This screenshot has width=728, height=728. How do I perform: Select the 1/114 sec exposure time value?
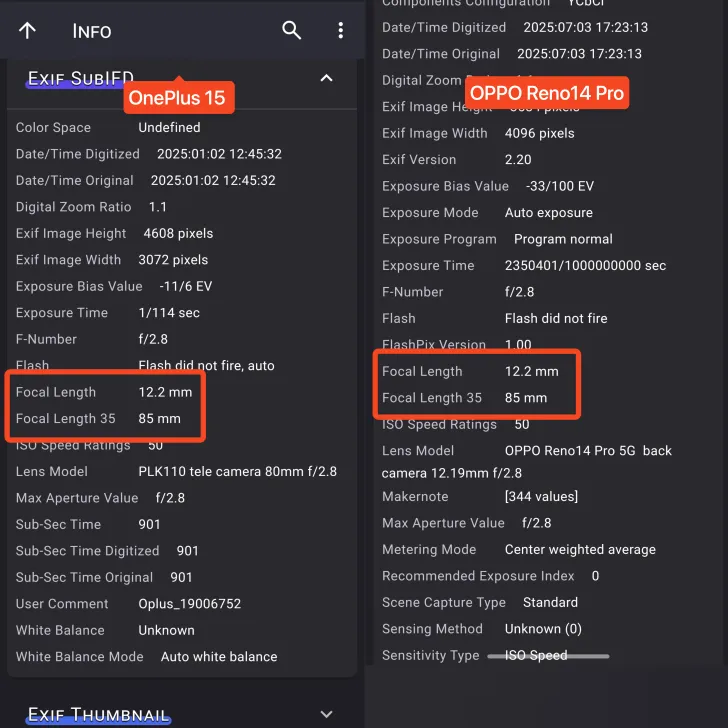tap(169, 313)
